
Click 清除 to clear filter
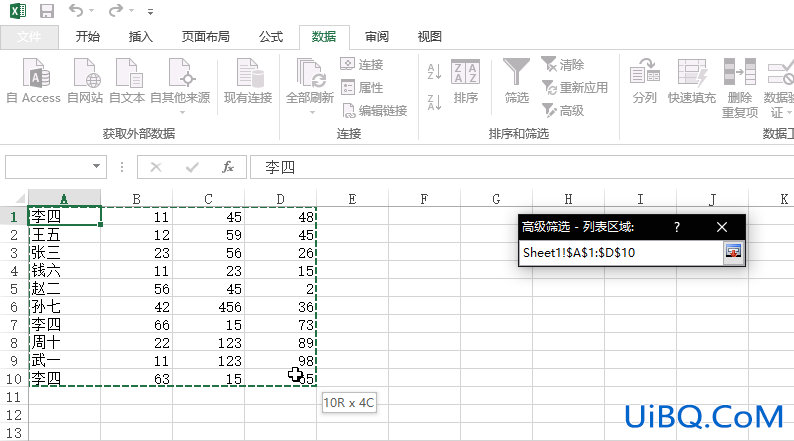[563, 64]
